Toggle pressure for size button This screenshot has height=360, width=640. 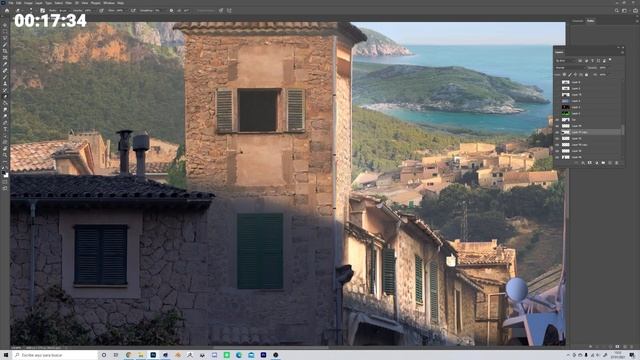220,10
